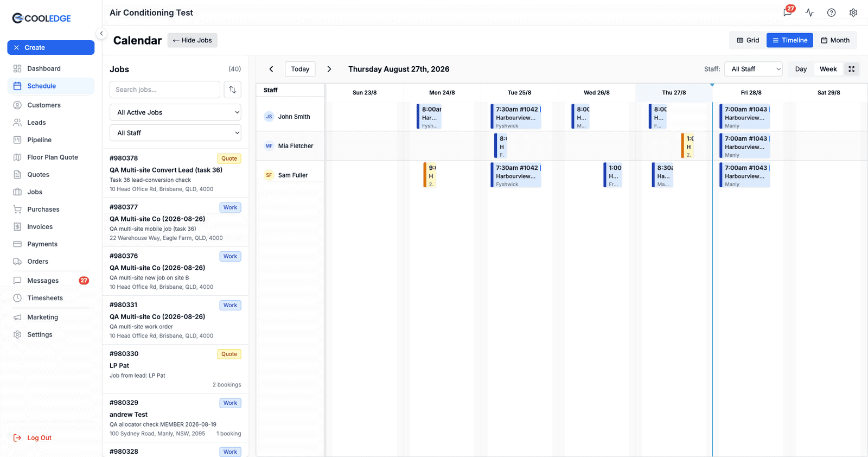Screen dimensions: 868x457
Task: Select the Week range toggle
Action: pyautogui.click(x=828, y=69)
